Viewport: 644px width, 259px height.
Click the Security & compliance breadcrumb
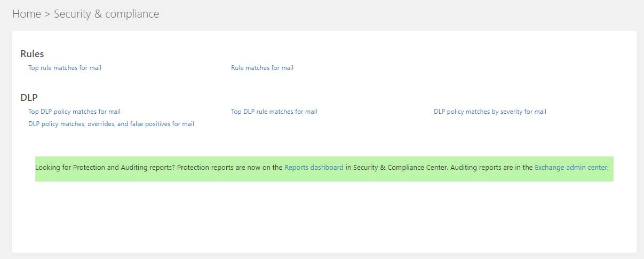coord(106,14)
